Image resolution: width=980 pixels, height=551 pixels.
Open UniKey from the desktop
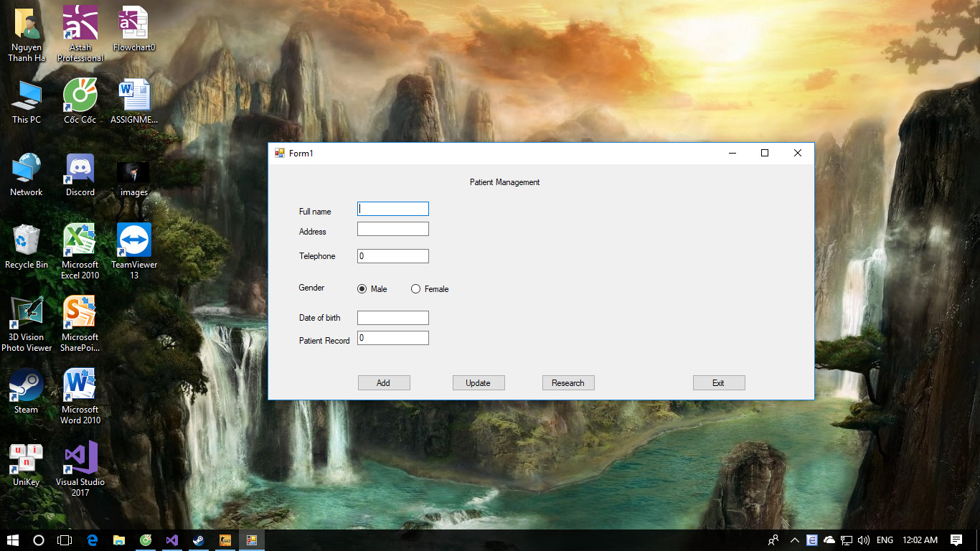point(26,457)
